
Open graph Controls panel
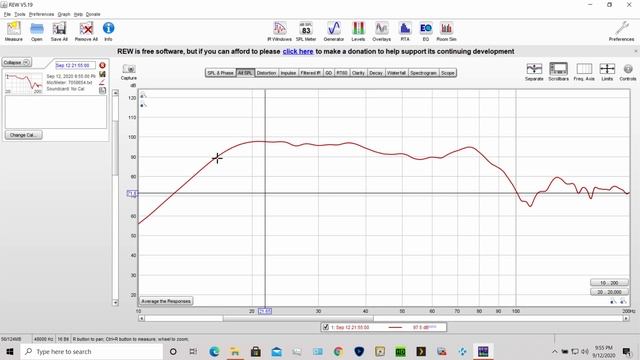click(628, 71)
